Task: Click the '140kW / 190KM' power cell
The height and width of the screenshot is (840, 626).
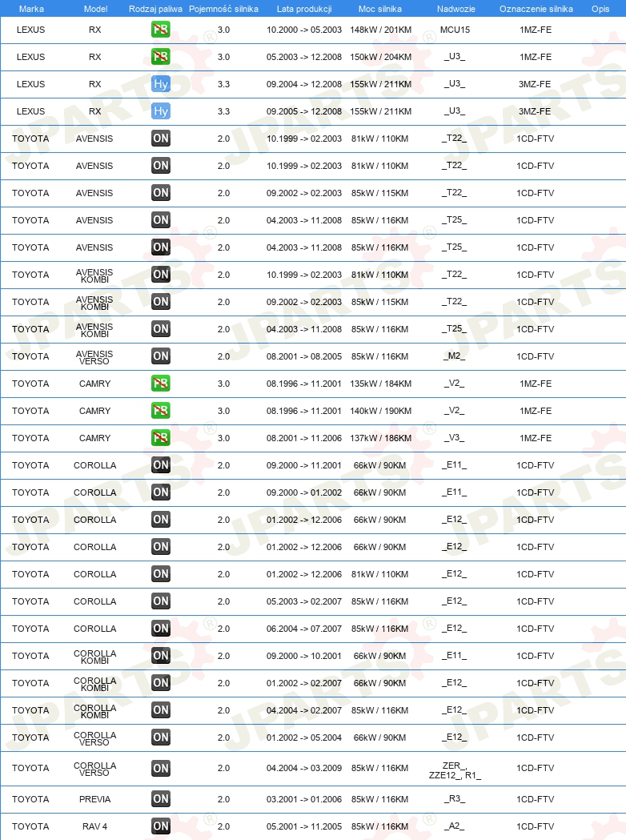Action: (381, 411)
